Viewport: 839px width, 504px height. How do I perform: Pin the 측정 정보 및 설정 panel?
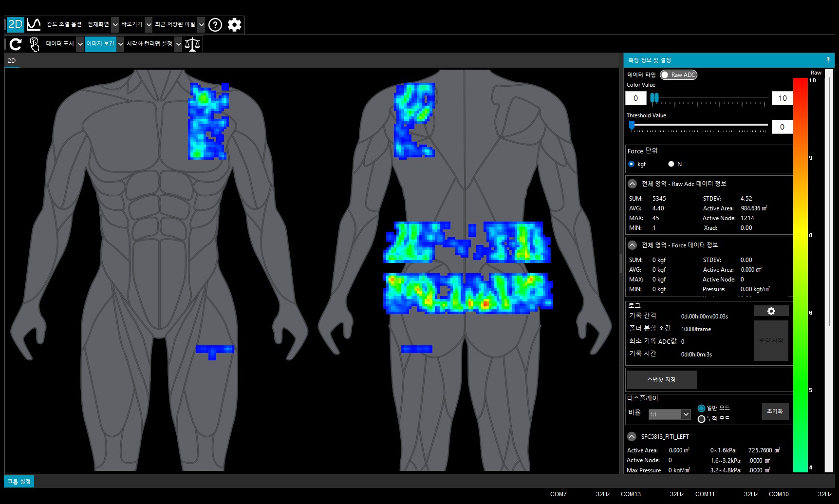(828, 60)
